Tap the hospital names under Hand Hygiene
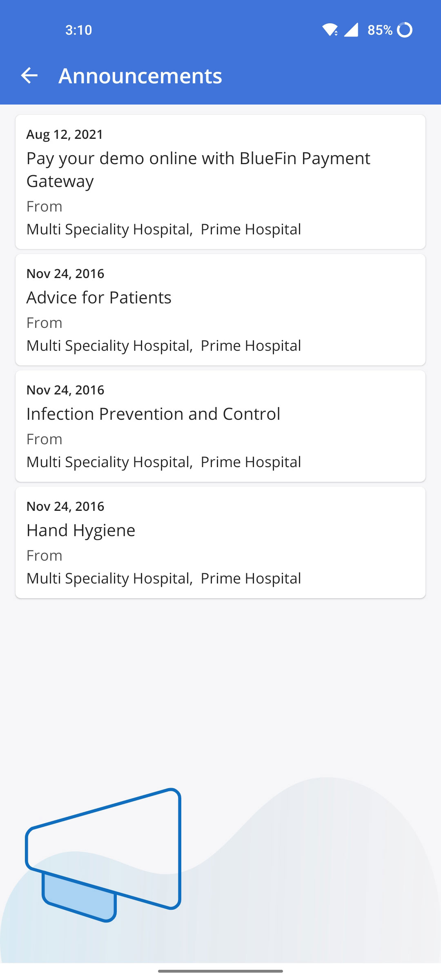 click(x=164, y=579)
